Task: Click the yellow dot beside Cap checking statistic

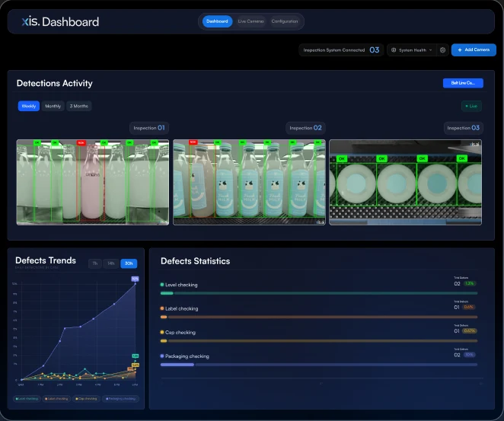Action: point(162,332)
